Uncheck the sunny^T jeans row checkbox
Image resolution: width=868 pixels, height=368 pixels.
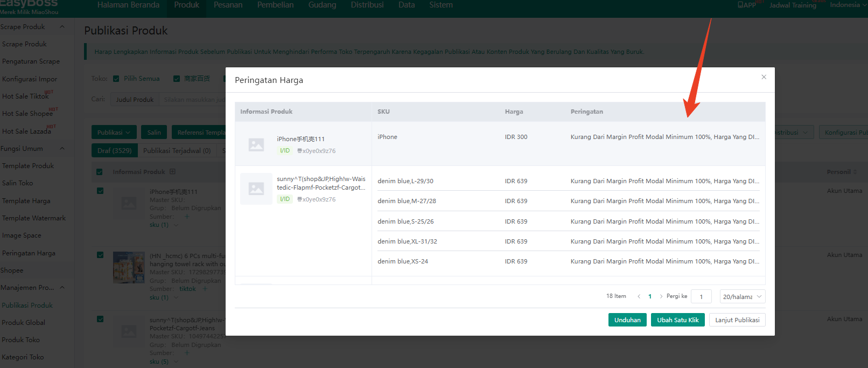100,319
